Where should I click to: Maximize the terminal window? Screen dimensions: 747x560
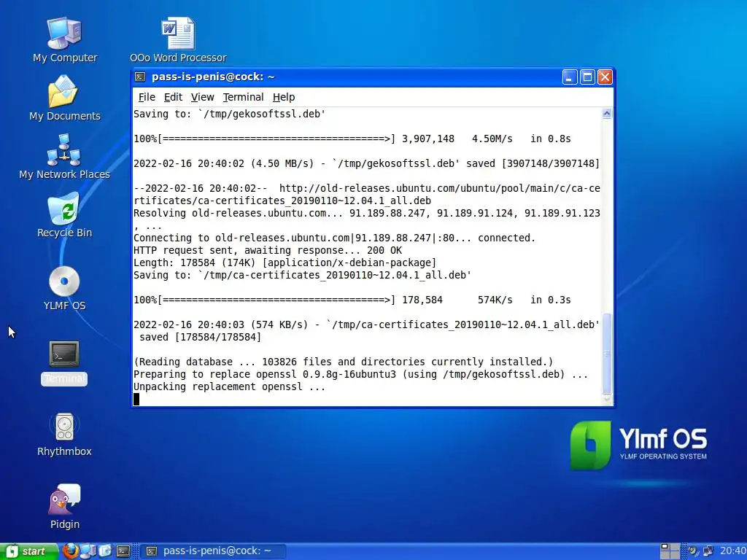[x=587, y=77]
